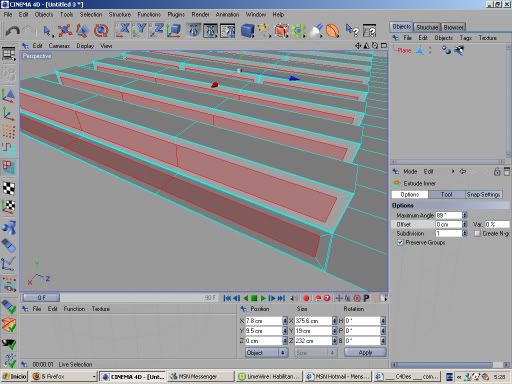Click the viewport move camera icon

(x=358, y=46)
